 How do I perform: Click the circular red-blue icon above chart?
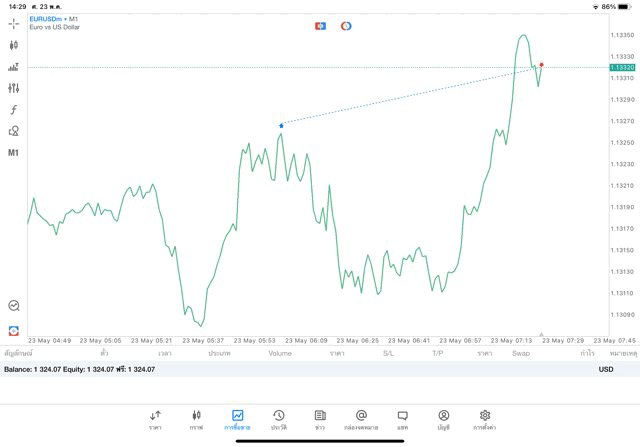point(346,25)
